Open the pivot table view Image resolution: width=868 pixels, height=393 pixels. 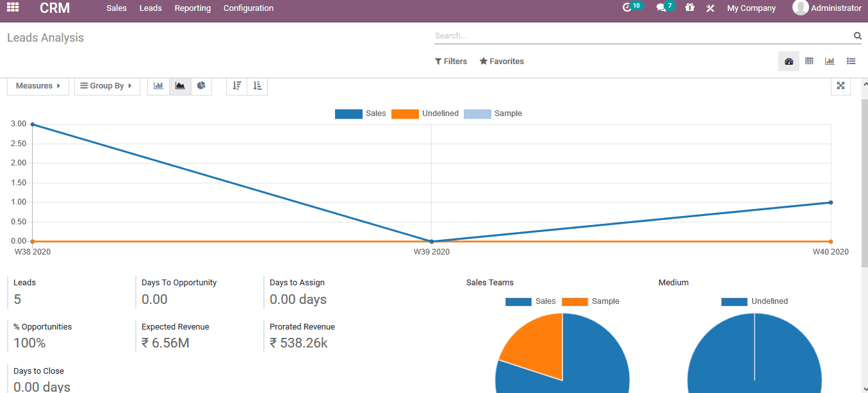[x=809, y=61]
